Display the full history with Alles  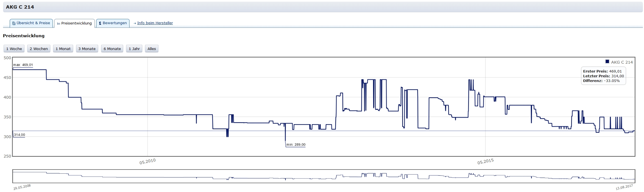pos(152,49)
